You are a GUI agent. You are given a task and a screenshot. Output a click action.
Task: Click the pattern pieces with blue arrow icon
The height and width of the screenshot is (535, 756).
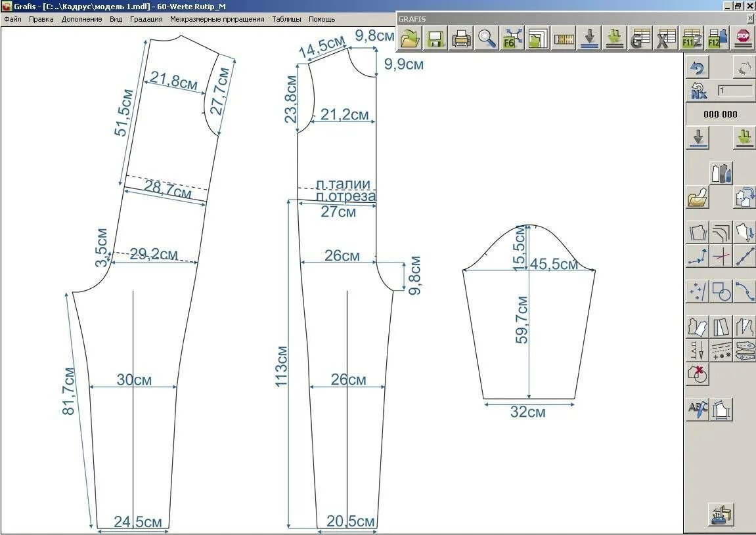click(744, 197)
